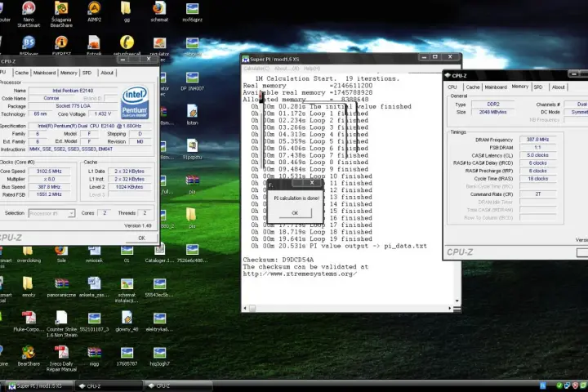This screenshot has width=588, height=392.
Task: Click the Core Speed value 3102.5 MHz
Action: [49, 171]
